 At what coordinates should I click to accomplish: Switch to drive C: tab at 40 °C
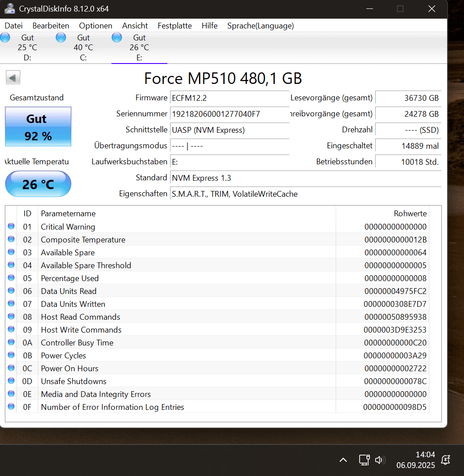click(83, 48)
